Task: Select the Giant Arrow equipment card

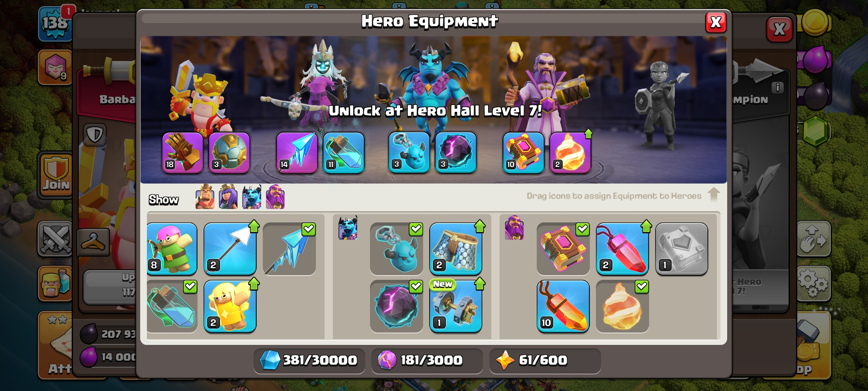Action: 230,249
